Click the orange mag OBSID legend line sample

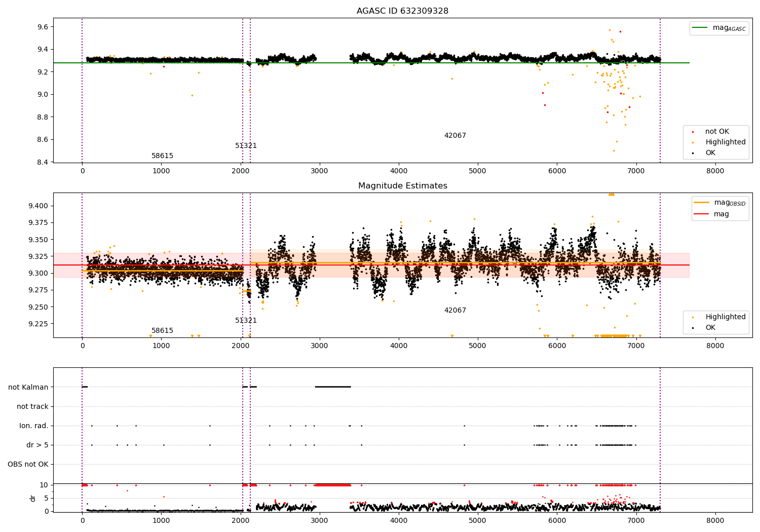pyautogui.click(x=701, y=203)
